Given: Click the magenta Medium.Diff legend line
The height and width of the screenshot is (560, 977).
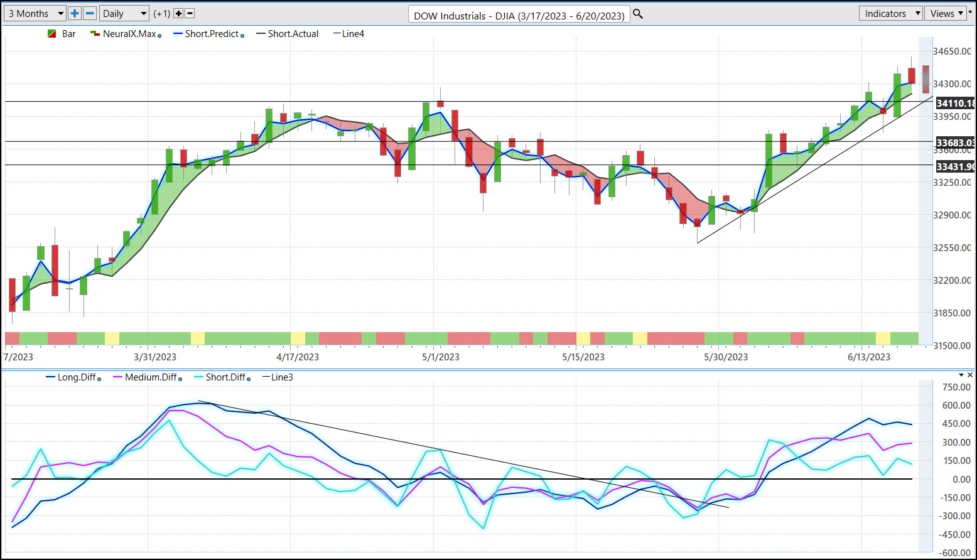Looking at the screenshot, I should (117, 377).
